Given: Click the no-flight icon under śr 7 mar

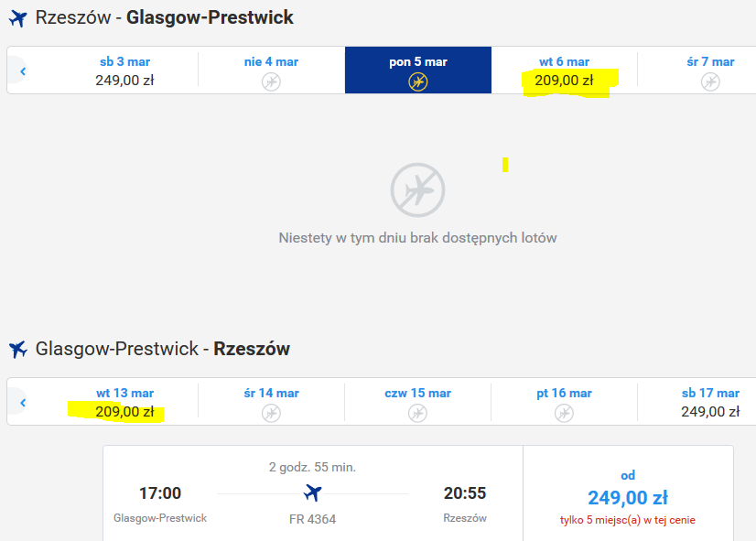Looking at the screenshot, I should [x=710, y=81].
